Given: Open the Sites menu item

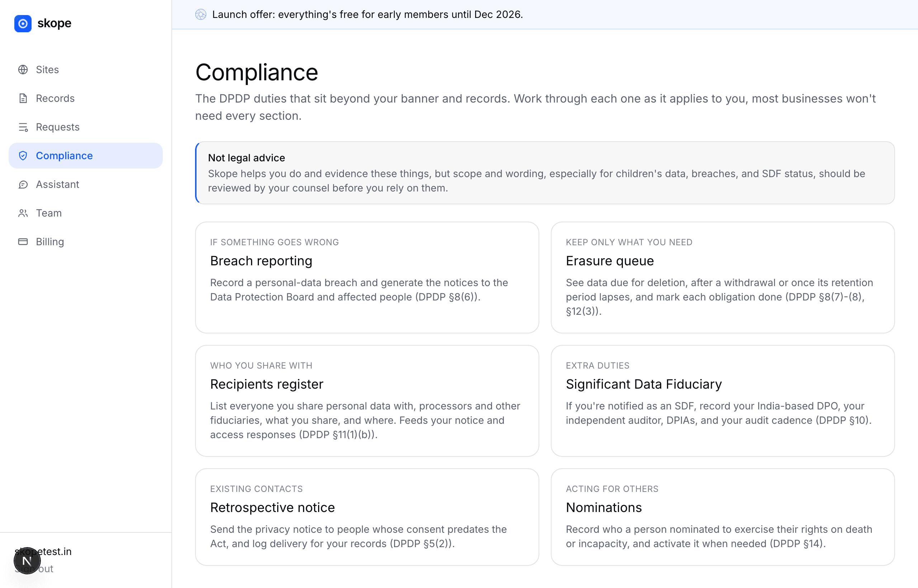Looking at the screenshot, I should click(86, 70).
